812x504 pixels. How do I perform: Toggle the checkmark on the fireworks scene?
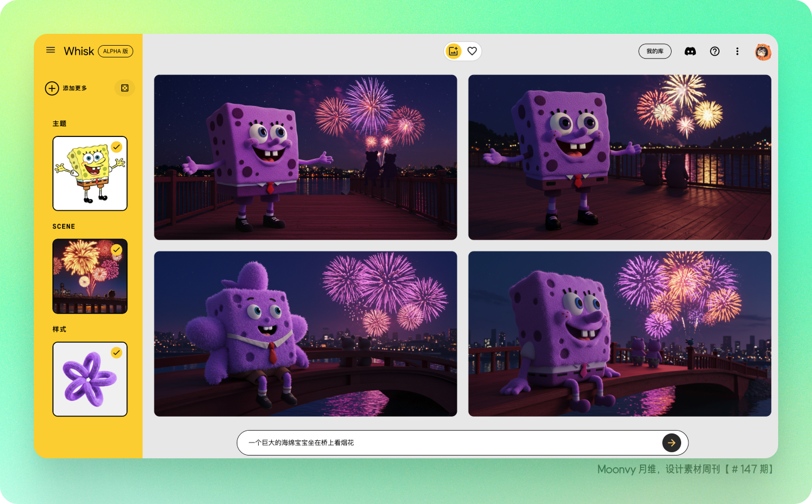pyautogui.click(x=117, y=250)
